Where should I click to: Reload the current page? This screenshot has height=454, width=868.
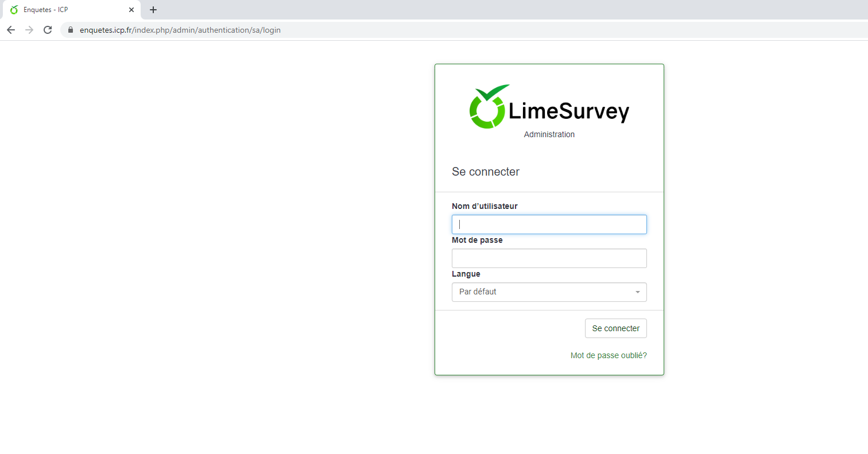pyautogui.click(x=48, y=30)
